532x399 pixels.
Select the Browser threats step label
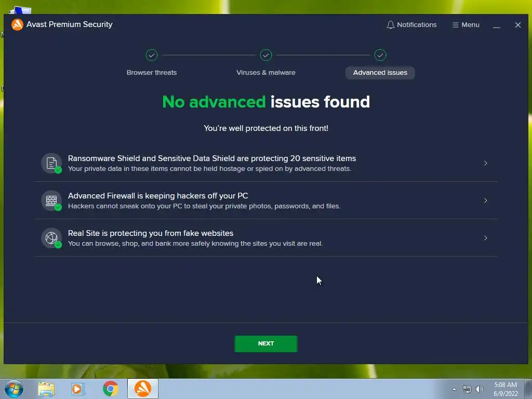[x=152, y=73]
